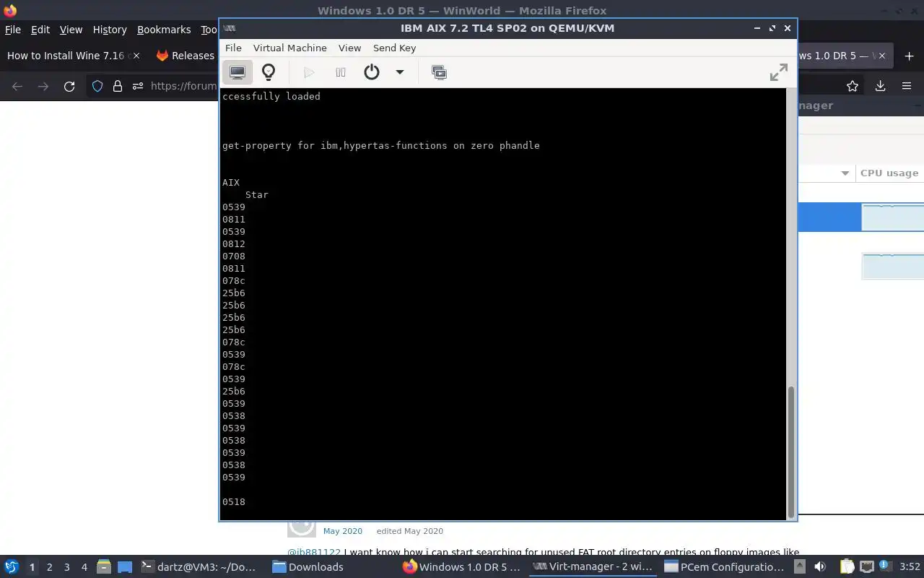Open Firefox hamburger application menu

[x=907, y=86]
